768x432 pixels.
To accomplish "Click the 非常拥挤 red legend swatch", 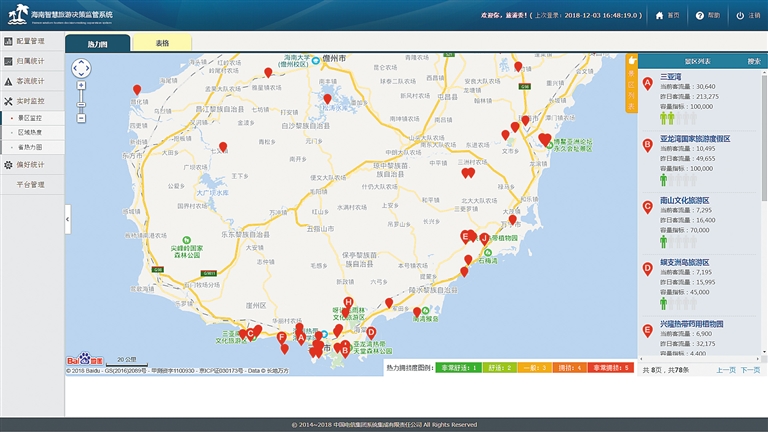I will point(611,368).
